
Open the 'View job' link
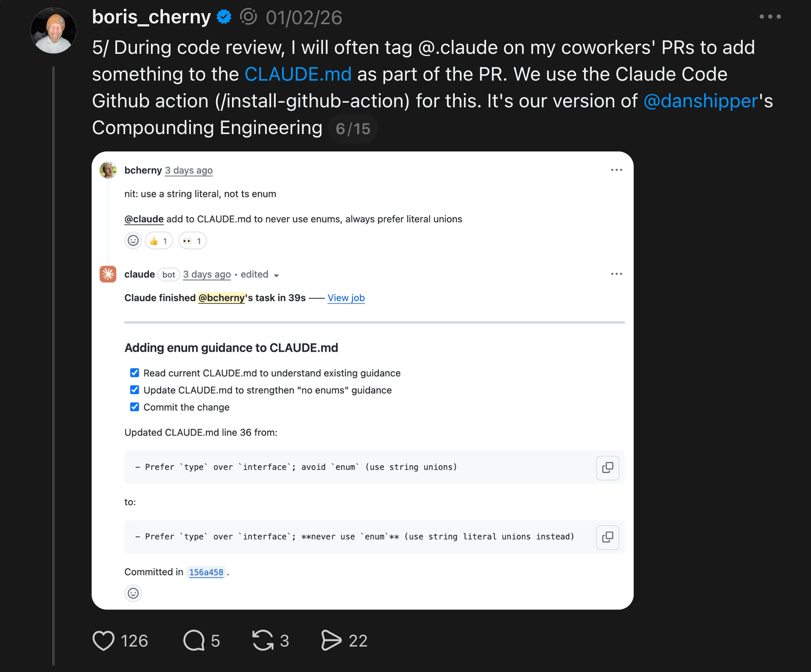tap(346, 298)
